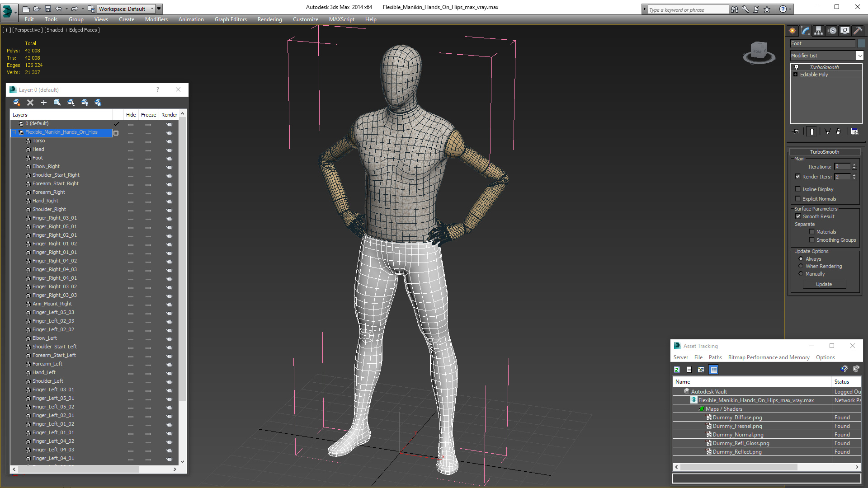Switch to the Utilities hammer tab
Image resolution: width=868 pixels, height=488 pixels.
coord(858,31)
